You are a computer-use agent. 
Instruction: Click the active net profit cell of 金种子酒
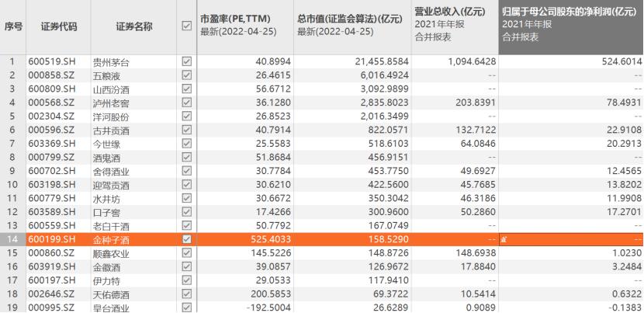[571, 239]
